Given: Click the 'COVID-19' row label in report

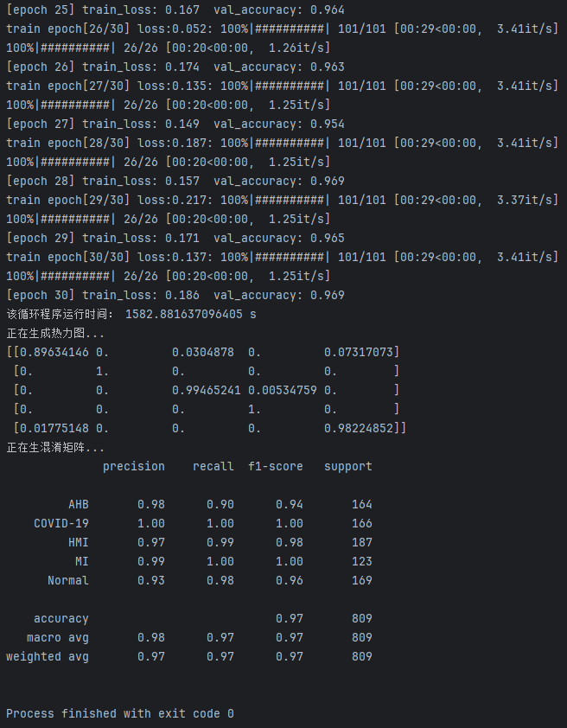Looking at the screenshot, I should pos(61,523).
